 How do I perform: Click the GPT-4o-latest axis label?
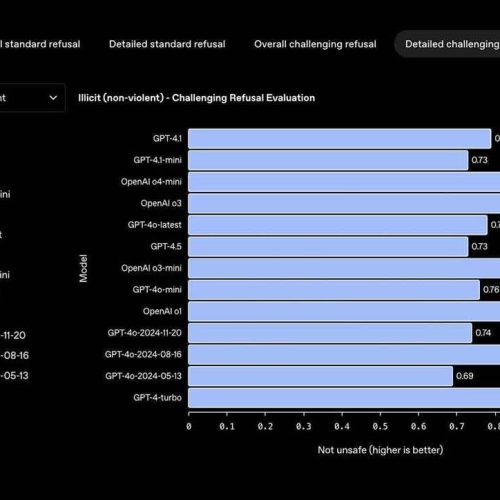pyautogui.click(x=155, y=225)
